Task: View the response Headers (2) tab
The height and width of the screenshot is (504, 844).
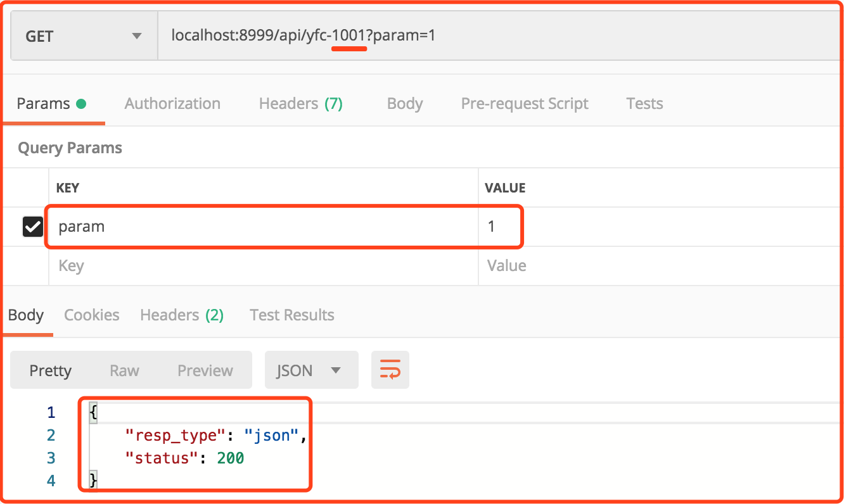Action: [182, 315]
